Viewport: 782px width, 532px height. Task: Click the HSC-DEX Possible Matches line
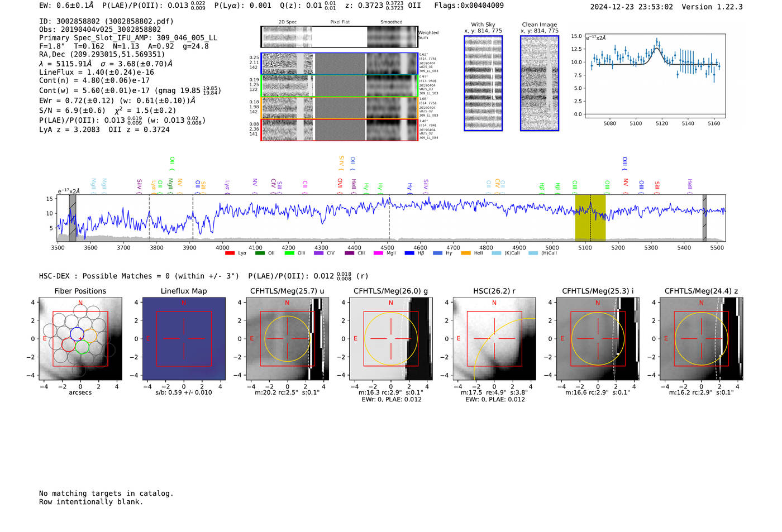[x=204, y=276]
